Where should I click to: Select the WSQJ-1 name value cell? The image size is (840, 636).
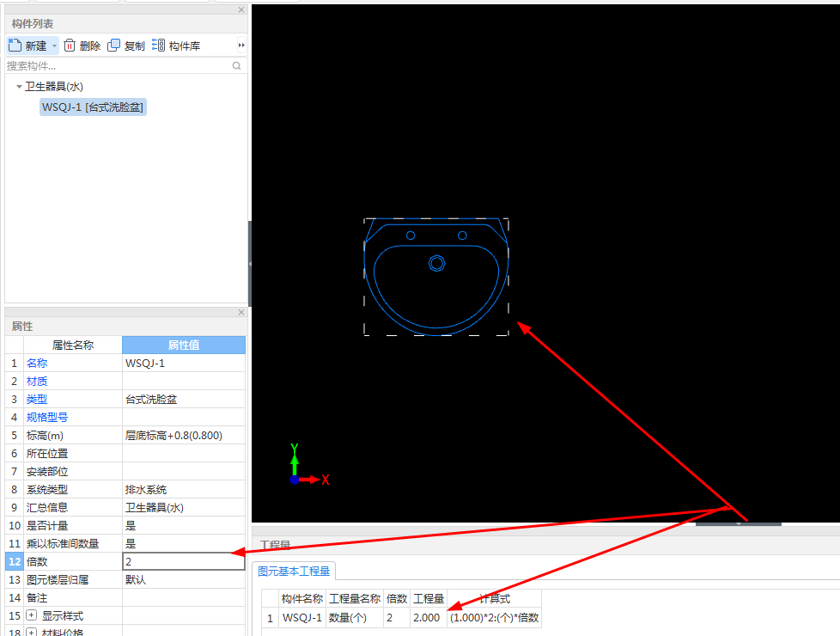184,364
